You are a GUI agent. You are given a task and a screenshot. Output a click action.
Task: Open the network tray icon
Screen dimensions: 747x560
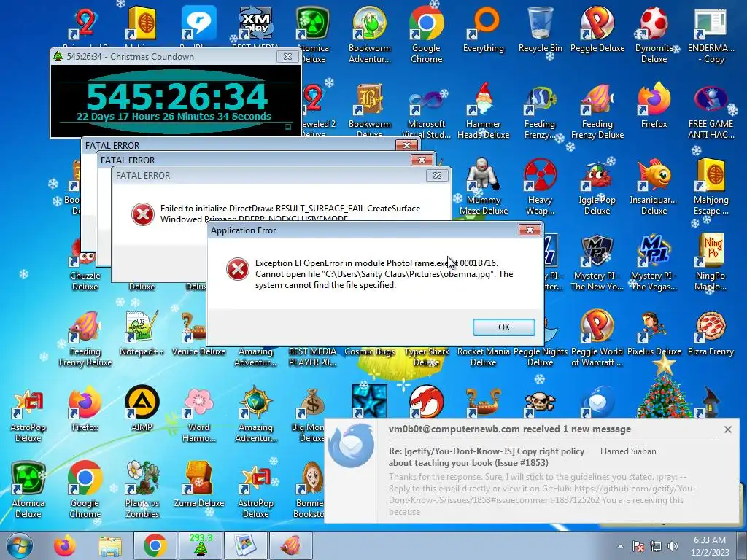point(656,546)
